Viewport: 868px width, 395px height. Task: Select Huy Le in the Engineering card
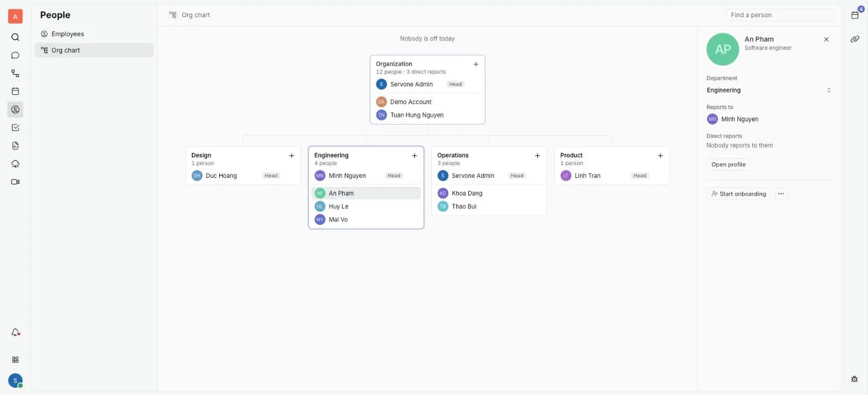(366, 207)
